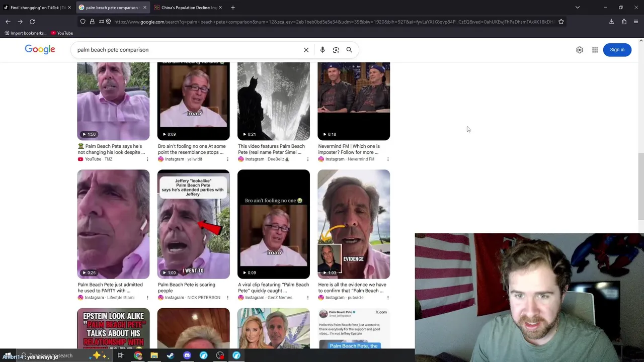Viewport: 644px width, 362px height.
Task: Open the Import bookmarks link
Action: click(x=25, y=33)
